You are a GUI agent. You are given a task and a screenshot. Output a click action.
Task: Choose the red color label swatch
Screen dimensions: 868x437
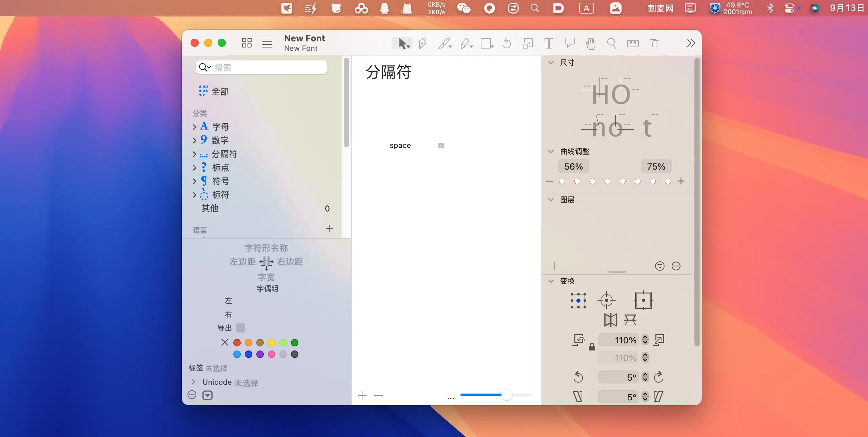237,343
